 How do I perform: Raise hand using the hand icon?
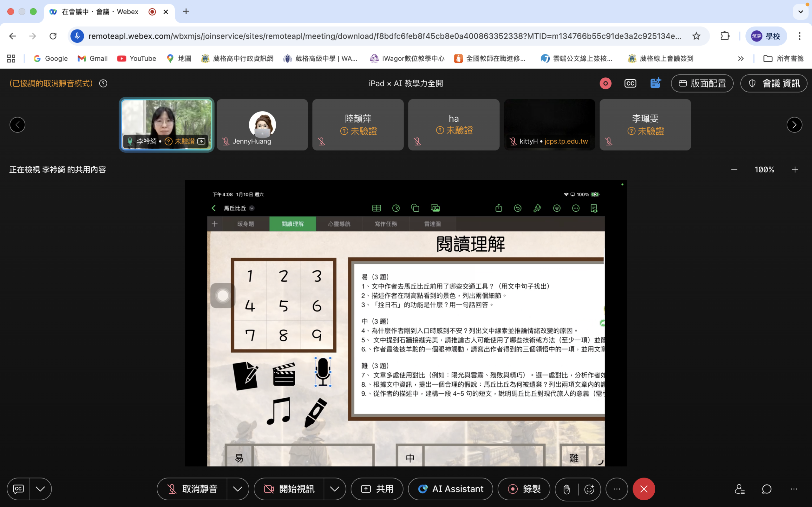pyautogui.click(x=566, y=489)
